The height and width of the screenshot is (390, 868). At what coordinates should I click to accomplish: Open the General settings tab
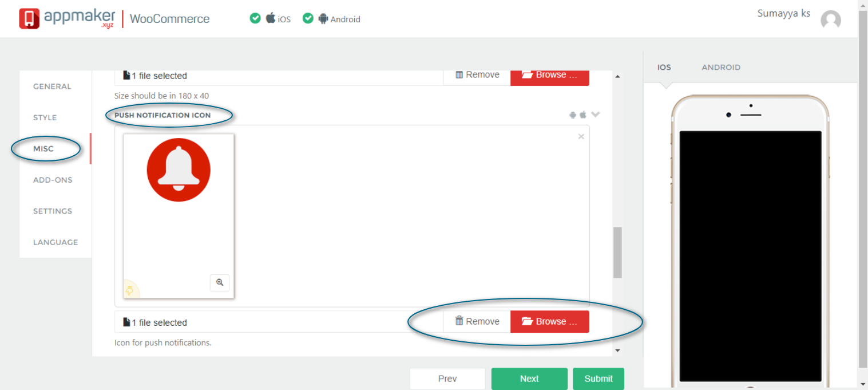tap(52, 86)
